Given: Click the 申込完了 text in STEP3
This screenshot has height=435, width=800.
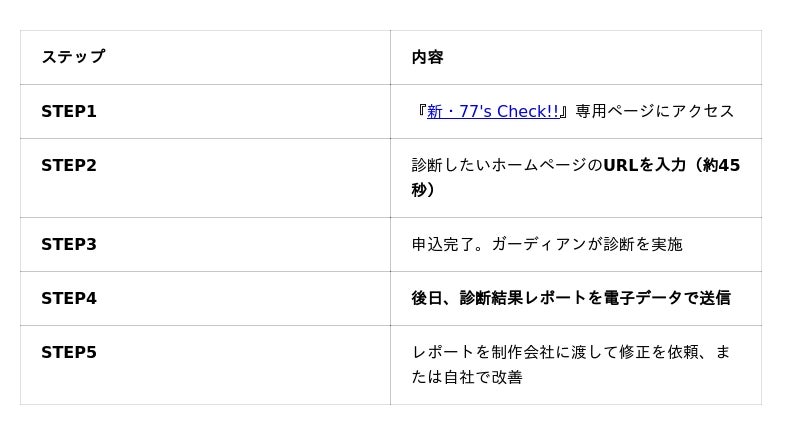Looking at the screenshot, I should (443, 244).
